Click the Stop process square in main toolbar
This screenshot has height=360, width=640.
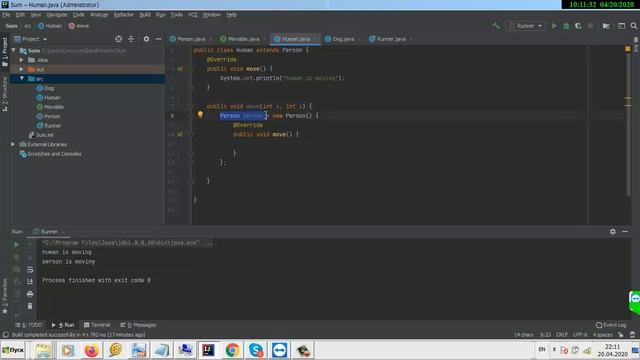590,26
